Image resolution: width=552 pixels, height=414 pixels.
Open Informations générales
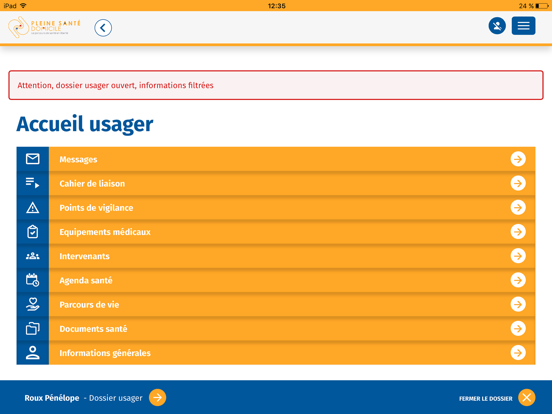(276, 353)
